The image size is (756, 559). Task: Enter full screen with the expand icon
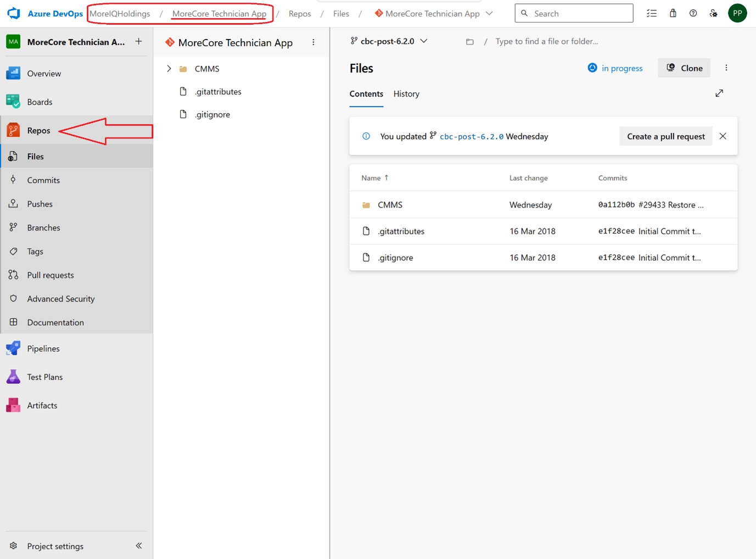point(719,93)
